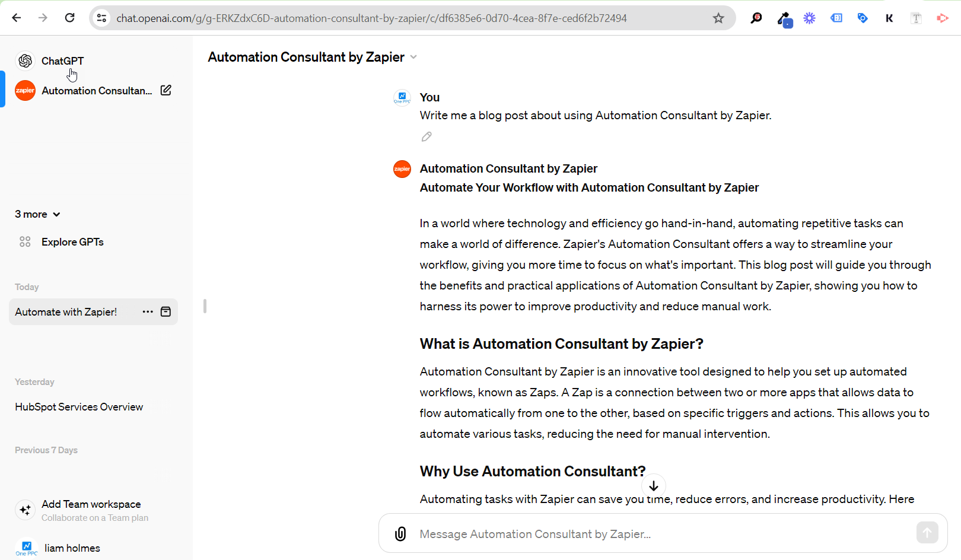Start a new chat with the compose icon
Viewport: 961px width, 560px height.
click(166, 90)
